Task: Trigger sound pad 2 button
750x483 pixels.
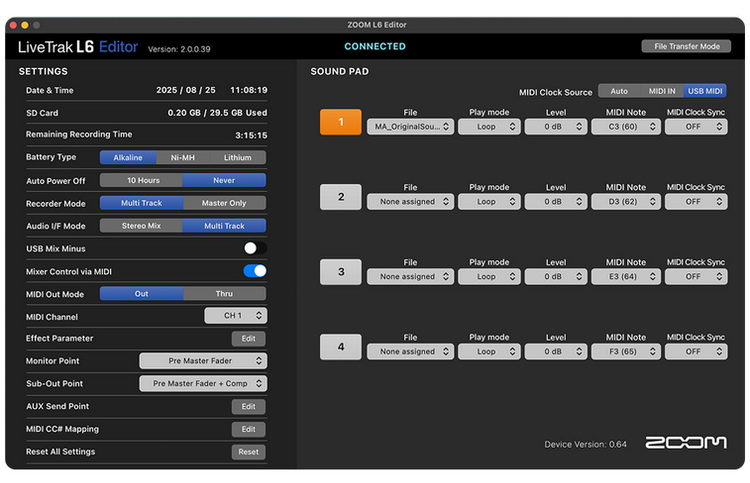Action: (x=341, y=197)
